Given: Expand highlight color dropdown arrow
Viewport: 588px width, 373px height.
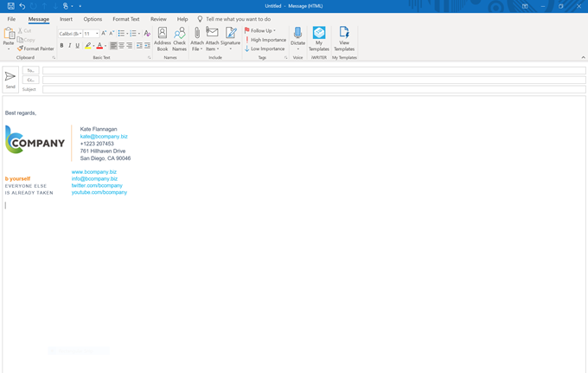Looking at the screenshot, I should coord(93,46).
